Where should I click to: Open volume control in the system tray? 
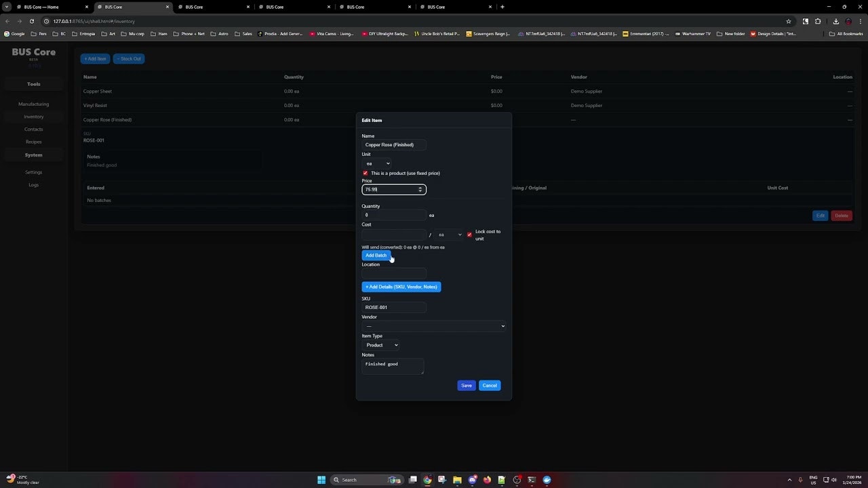pos(833,480)
